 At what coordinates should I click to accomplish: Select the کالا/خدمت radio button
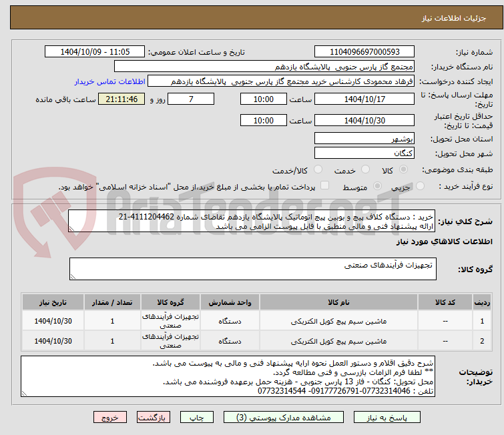click(x=318, y=169)
